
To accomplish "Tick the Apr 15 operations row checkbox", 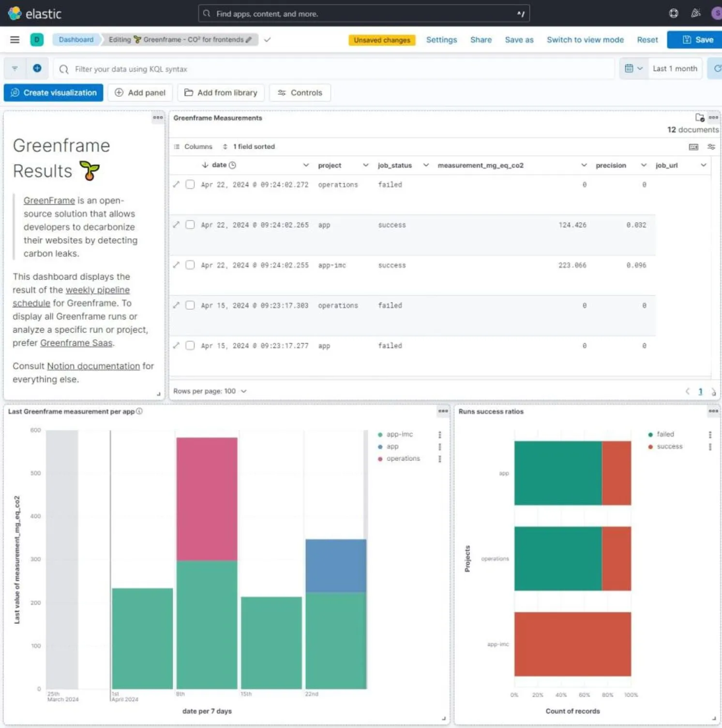I will pyautogui.click(x=190, y=305).
